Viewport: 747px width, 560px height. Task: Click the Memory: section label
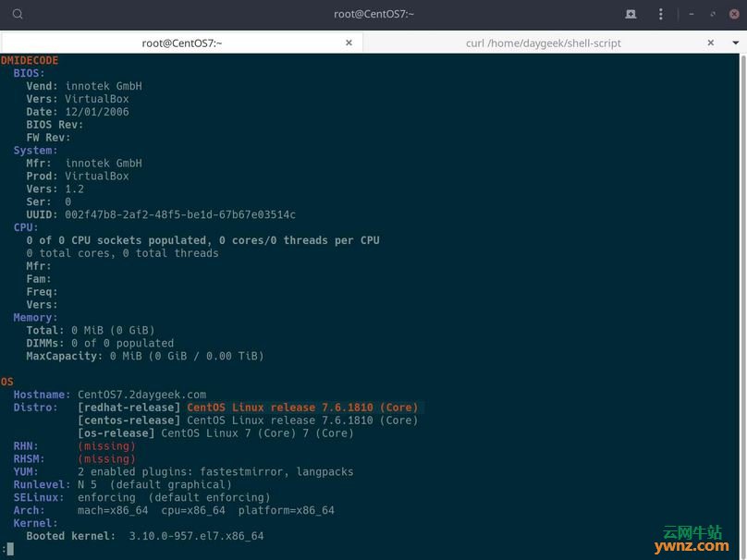pyautogui.click(x=35, y=318)
